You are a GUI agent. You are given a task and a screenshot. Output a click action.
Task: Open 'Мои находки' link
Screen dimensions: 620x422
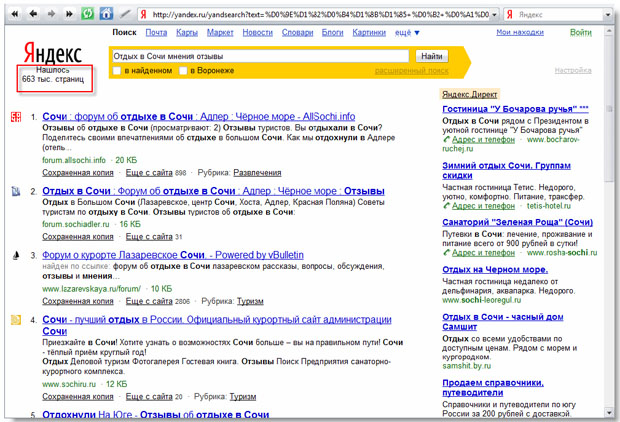click(x=520, y=32)
